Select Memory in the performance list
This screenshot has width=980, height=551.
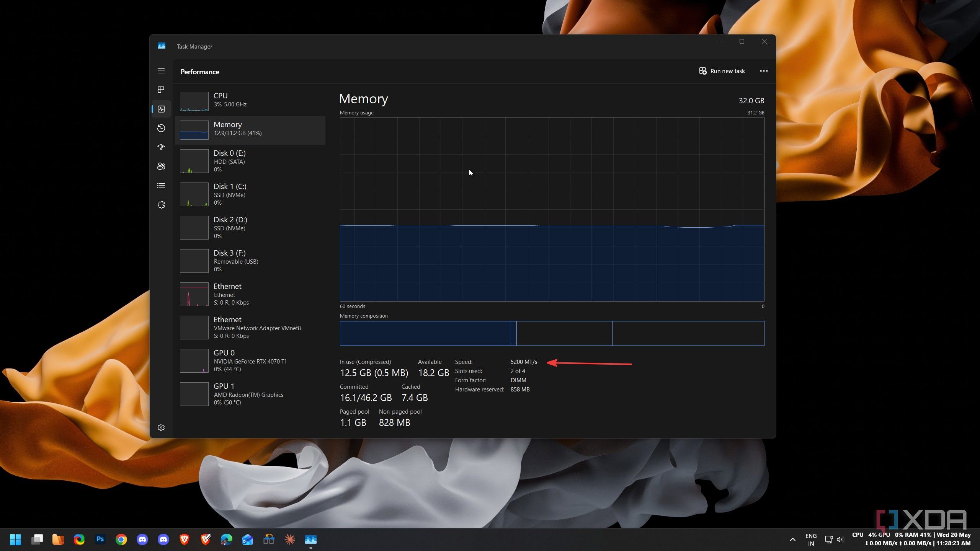(x=250, y=130)
